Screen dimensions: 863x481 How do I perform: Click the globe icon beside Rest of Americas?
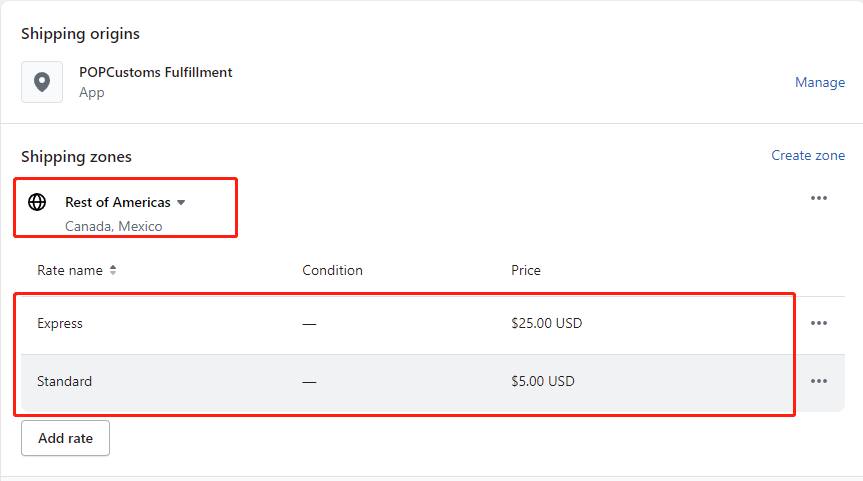[x=37, y=202]
